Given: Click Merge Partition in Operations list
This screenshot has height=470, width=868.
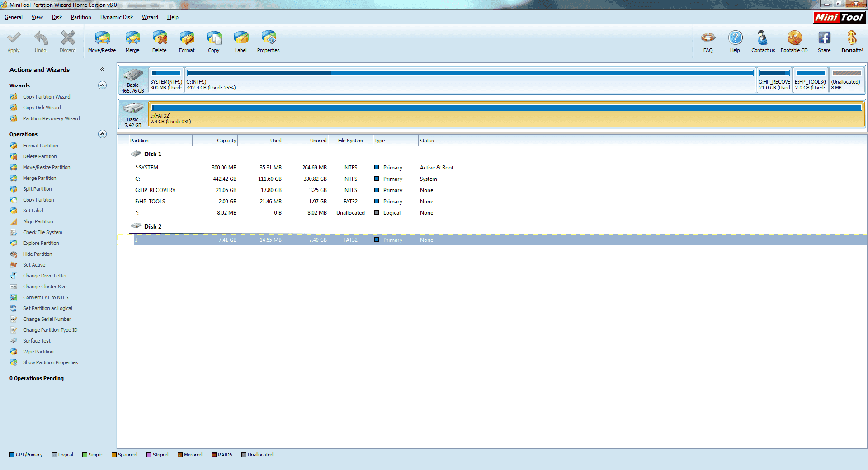Looking at the screenshot, I should 40,178.
